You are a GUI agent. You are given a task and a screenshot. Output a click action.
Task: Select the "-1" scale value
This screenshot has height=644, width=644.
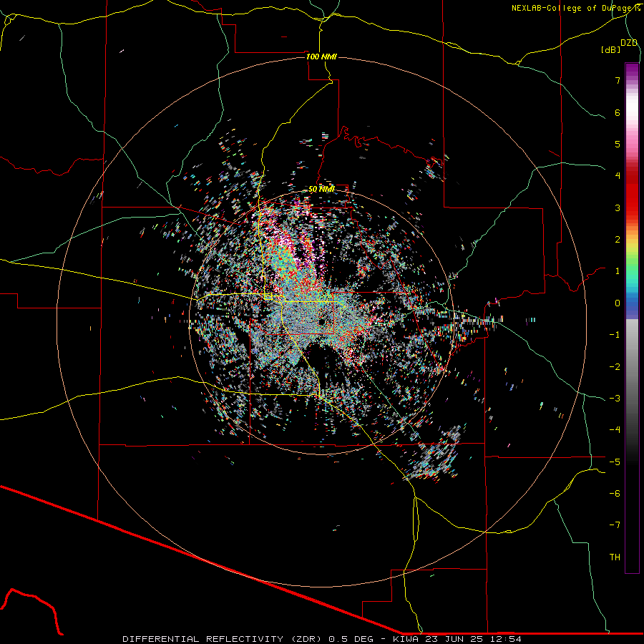click(615, 335)
